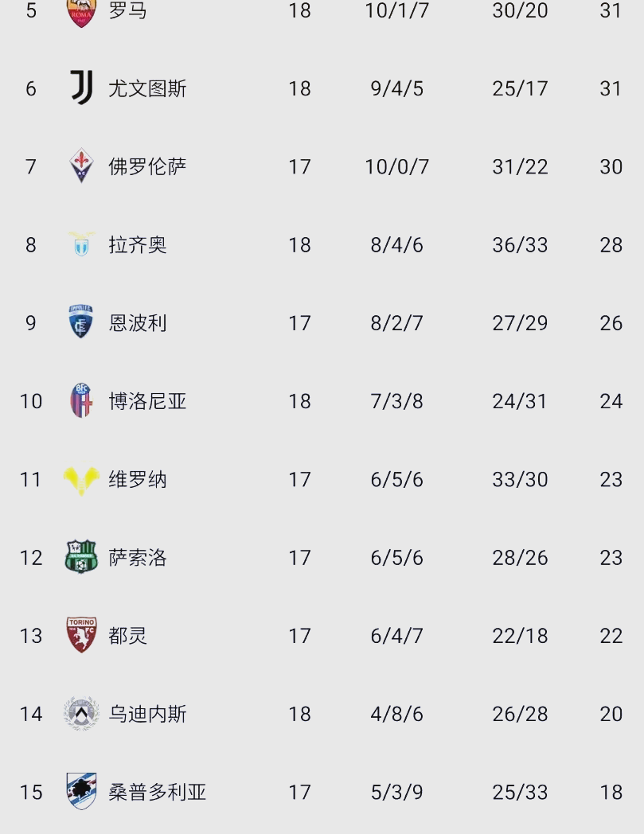Tap the Udinese club logo
644x834 pixels.
[81, 714]
